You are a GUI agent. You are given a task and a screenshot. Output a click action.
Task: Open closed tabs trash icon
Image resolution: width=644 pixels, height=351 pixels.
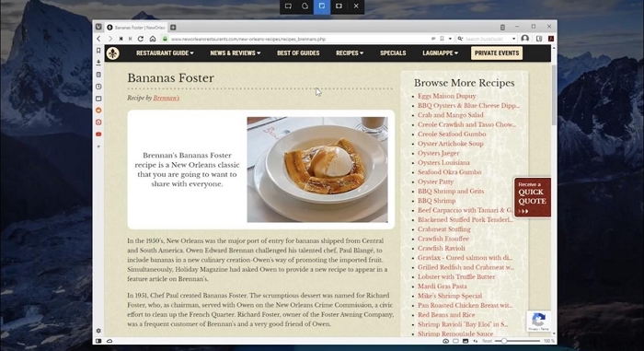tap(502, 27)
